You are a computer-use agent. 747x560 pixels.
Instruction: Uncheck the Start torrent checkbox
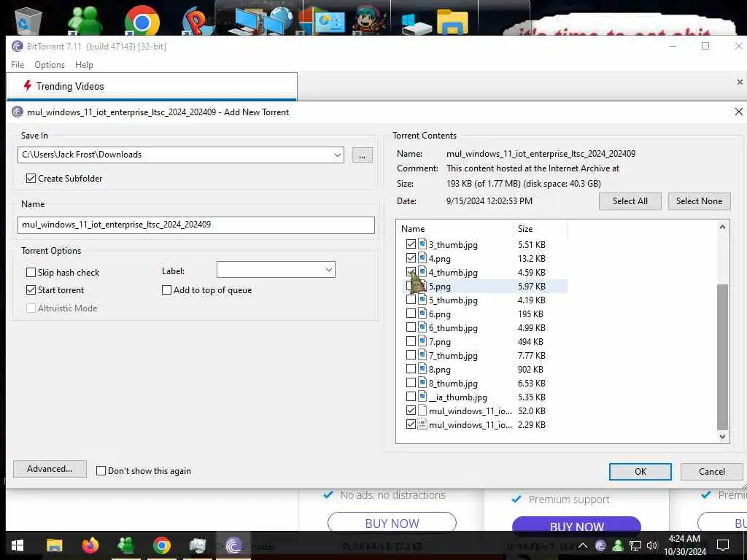click(31, 289)
